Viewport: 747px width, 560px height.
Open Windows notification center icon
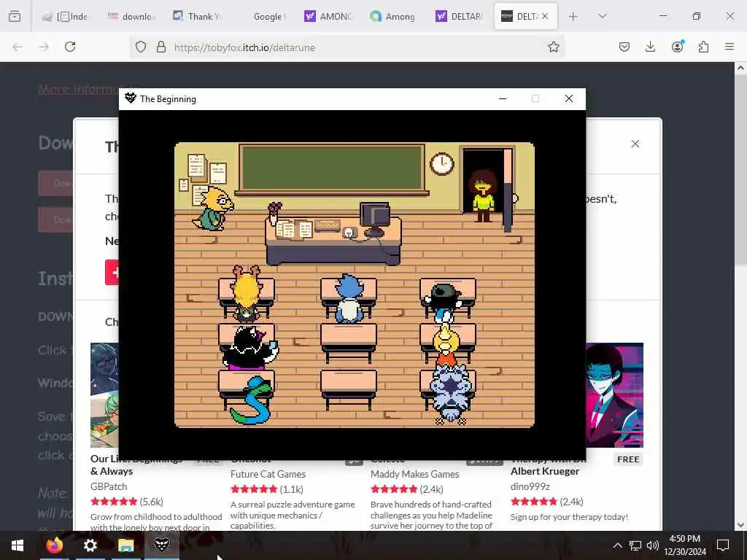pyautogui.click(x=723, y=545)
